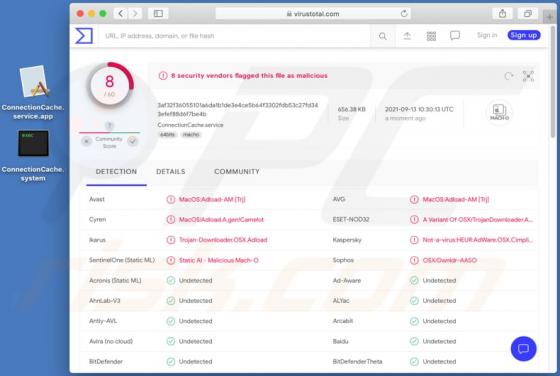Click the 656.38 KB size value
Viewport: 560px width, 376px height.
tap(351, 109)
